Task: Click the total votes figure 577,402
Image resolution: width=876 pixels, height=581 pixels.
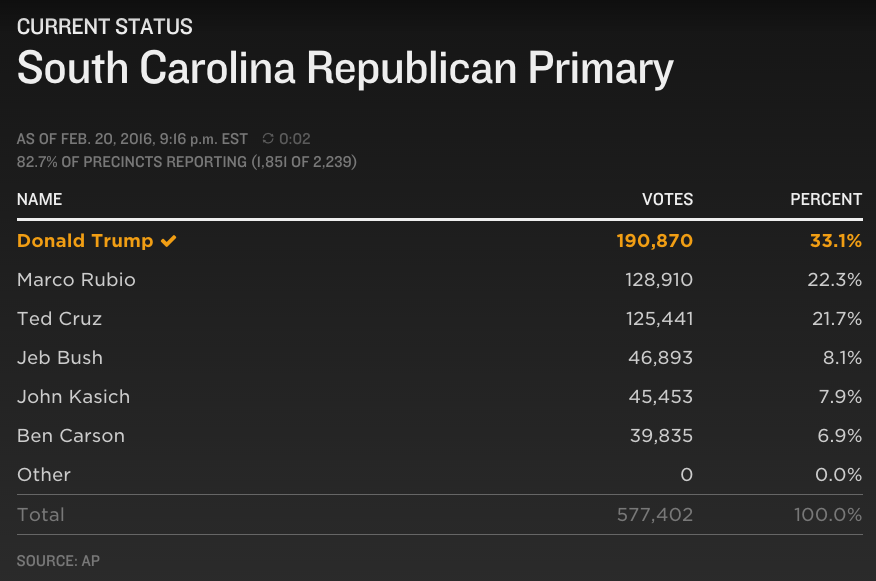Action: pyautogui.click(x=655, y=515)
